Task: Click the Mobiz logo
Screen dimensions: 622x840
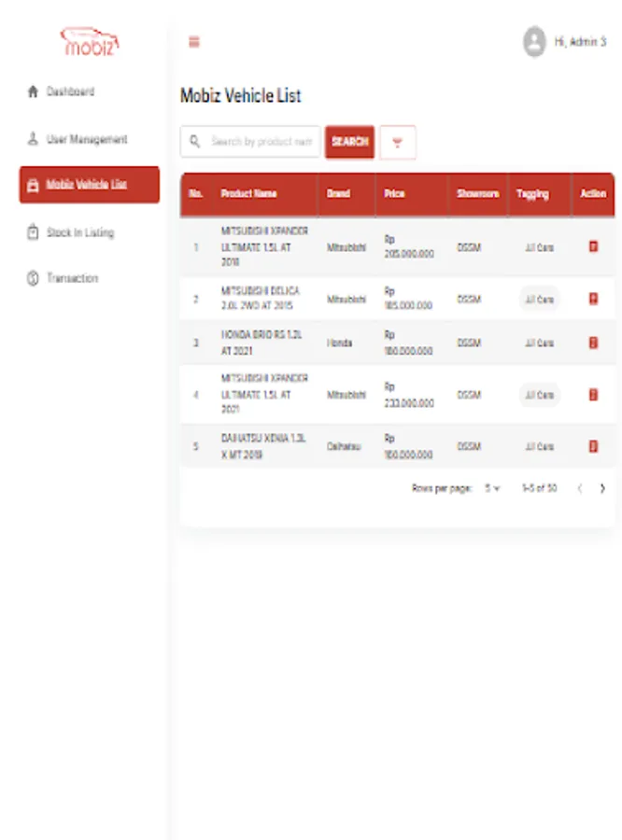Action: tap(90, 42)
